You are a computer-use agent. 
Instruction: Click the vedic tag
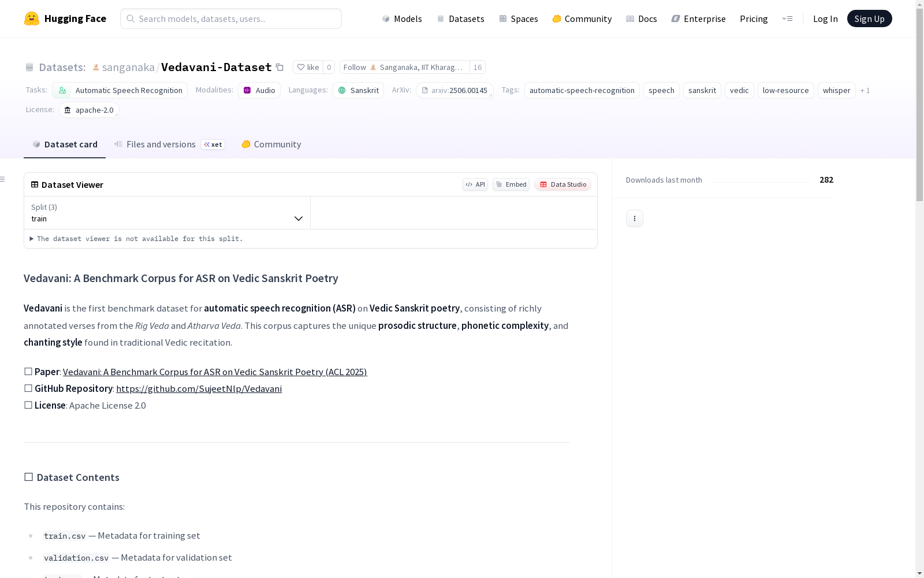coord(739,90)
